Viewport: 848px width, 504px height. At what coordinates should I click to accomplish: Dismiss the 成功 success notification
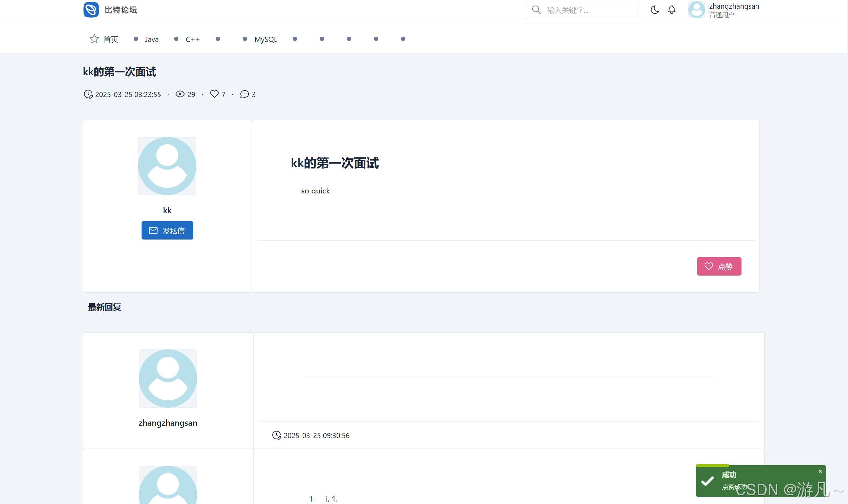[x=820, y=471]
